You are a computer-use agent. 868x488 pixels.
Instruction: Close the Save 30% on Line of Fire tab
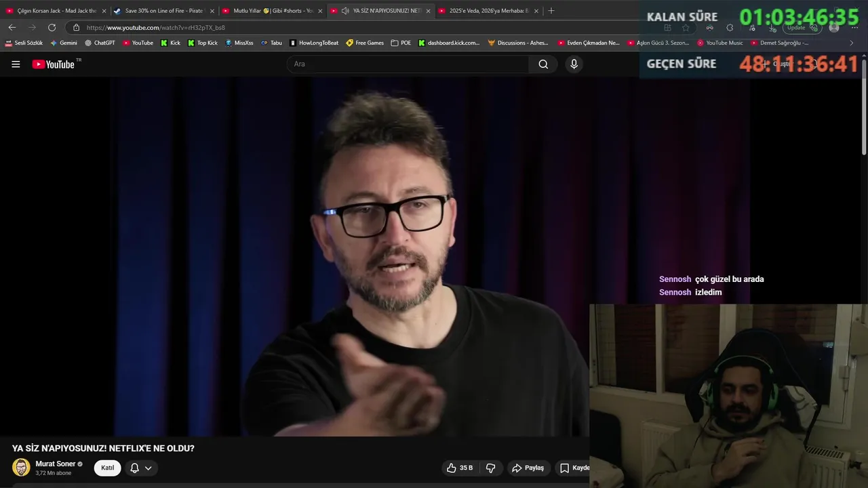pyautogui.click(x=212, y=11)
